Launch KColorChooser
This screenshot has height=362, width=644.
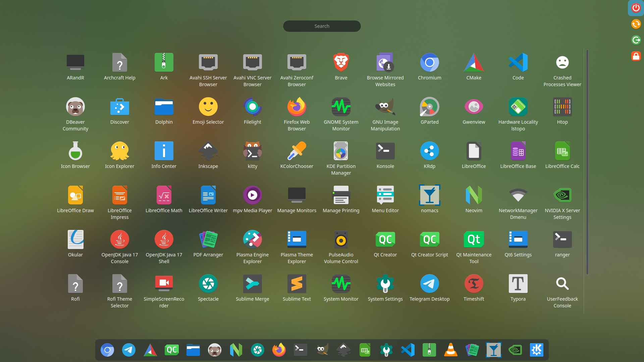(297, 156)
